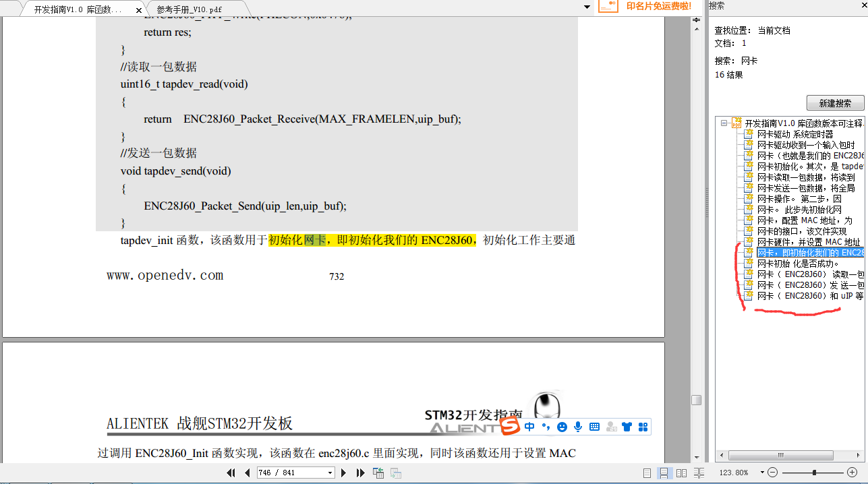Click the highlighted 网卡 word in document
This screenshot has width=868, height=484.
[x=315, y=240]
